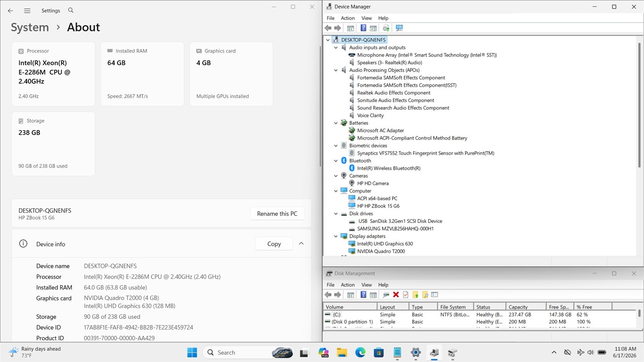The height and width of the screenshot is (362, 644).
Task: Open File menu in Disk Management
Action: tap(330, 285)
